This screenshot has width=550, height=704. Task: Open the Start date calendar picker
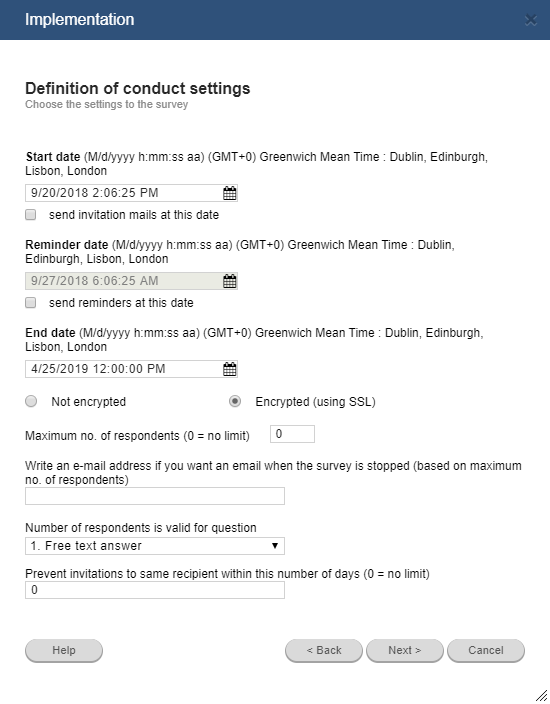coord(229,193)
